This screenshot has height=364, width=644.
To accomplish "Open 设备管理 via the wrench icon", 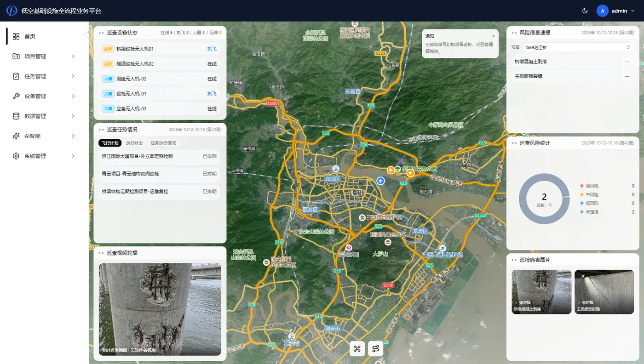I will click(16, 96).
